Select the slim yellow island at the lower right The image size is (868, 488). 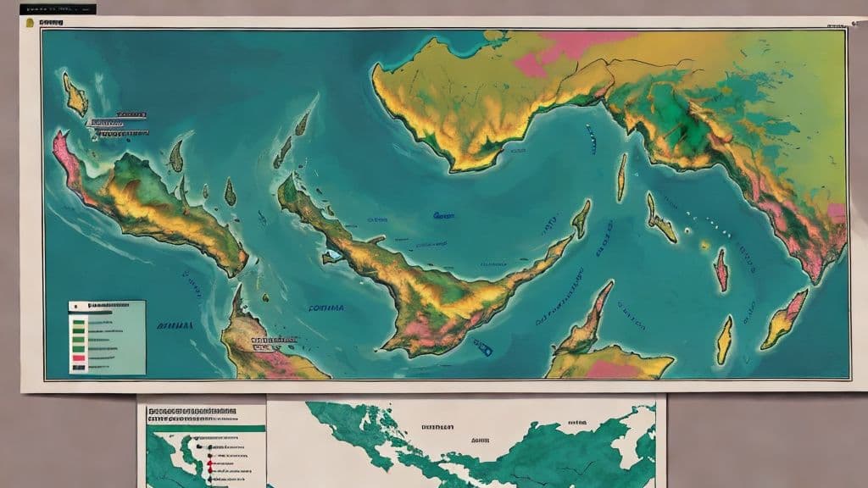(724, 339)
